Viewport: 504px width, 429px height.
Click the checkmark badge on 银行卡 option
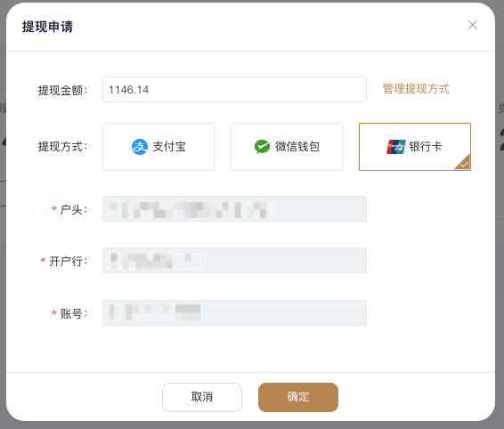coord(463,162)
